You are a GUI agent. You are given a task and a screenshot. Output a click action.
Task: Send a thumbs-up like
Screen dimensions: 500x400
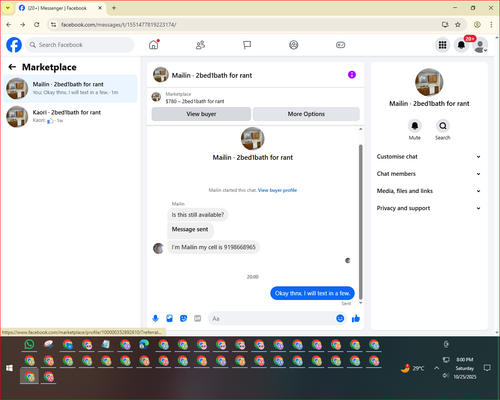click(x=356, y=318)
